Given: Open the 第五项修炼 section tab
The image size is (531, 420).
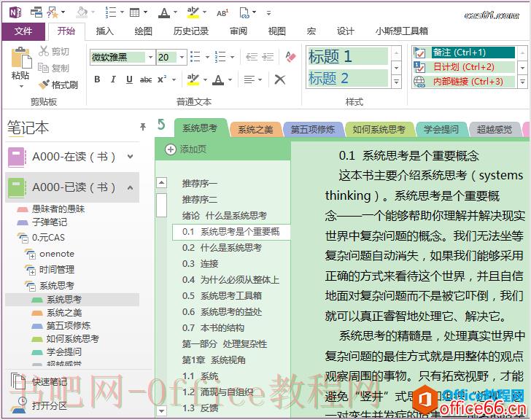Looking at the screenshot, I should coord(313,130).
